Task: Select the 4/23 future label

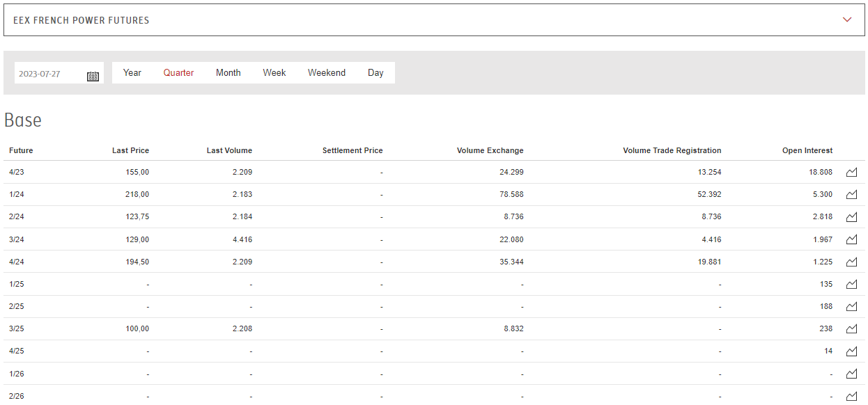Action: coord(17,172)
